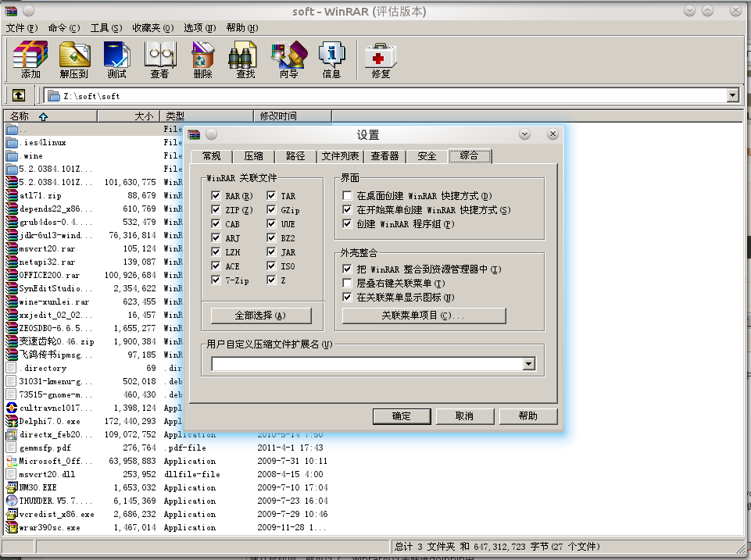Sort by 修改时间 column header
Screen dimensions: 751x560
pos(292,116)
